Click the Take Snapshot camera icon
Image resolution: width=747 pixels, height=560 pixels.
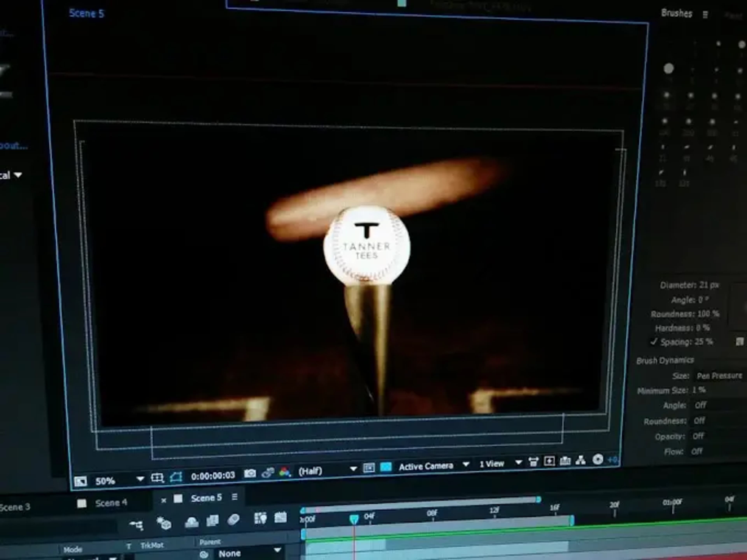pyautogui.click(x=250, y=473)
